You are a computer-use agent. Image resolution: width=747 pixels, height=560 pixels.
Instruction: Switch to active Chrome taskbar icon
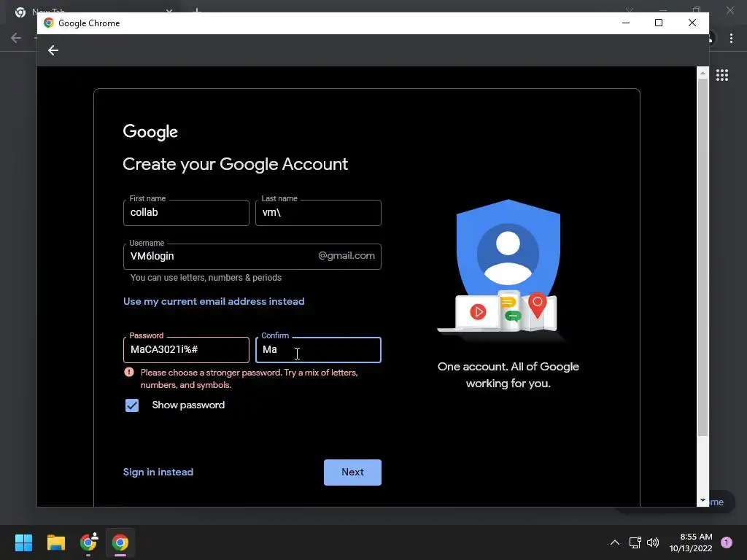point(120,542)
